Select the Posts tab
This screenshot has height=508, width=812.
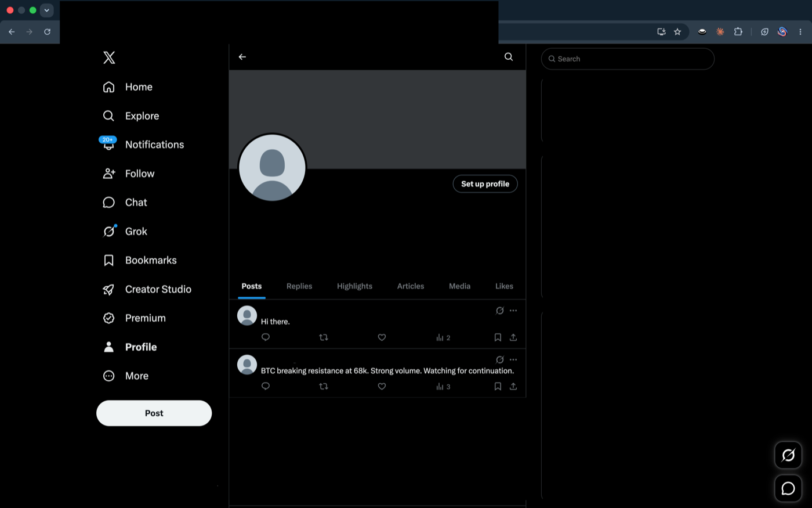(x=252, y=286)
